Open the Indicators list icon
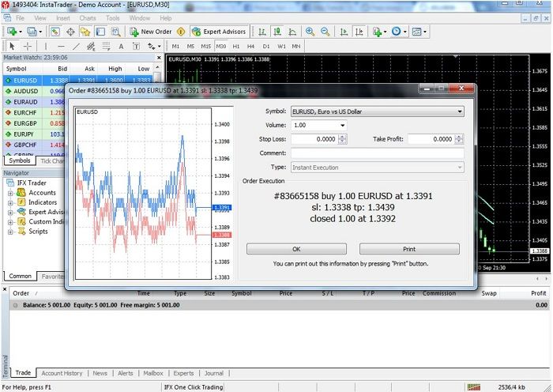Viewport: 553px width, 392px height. [378, 32]
